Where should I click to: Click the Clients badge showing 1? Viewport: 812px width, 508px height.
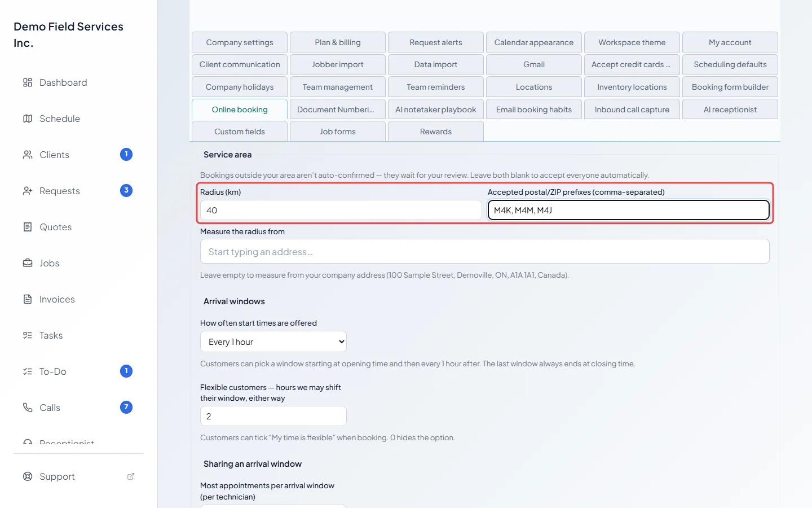tap(126, 154)
